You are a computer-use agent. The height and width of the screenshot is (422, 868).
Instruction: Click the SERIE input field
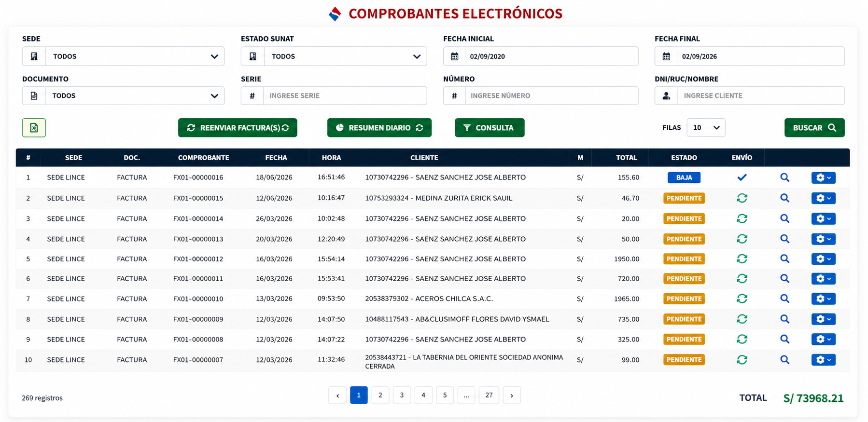pos(345,95)
